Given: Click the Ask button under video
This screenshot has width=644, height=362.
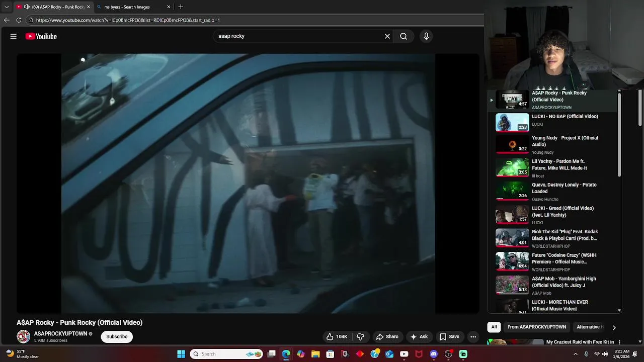Looking at the screenshot, I should pos(419,337).
